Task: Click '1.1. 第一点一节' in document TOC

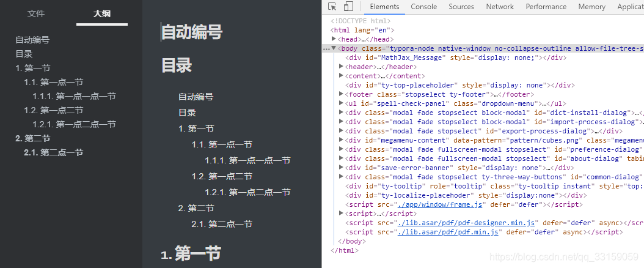Action: pos(222,144)
